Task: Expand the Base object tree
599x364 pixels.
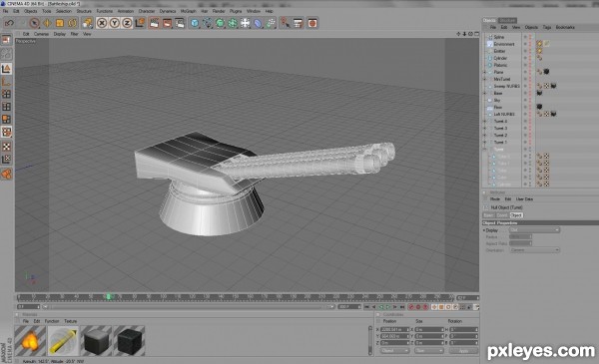Action: 485,93
